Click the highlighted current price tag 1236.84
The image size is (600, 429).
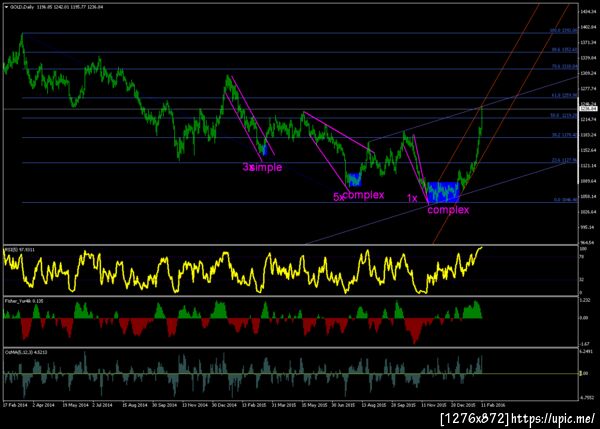point(588,109)
